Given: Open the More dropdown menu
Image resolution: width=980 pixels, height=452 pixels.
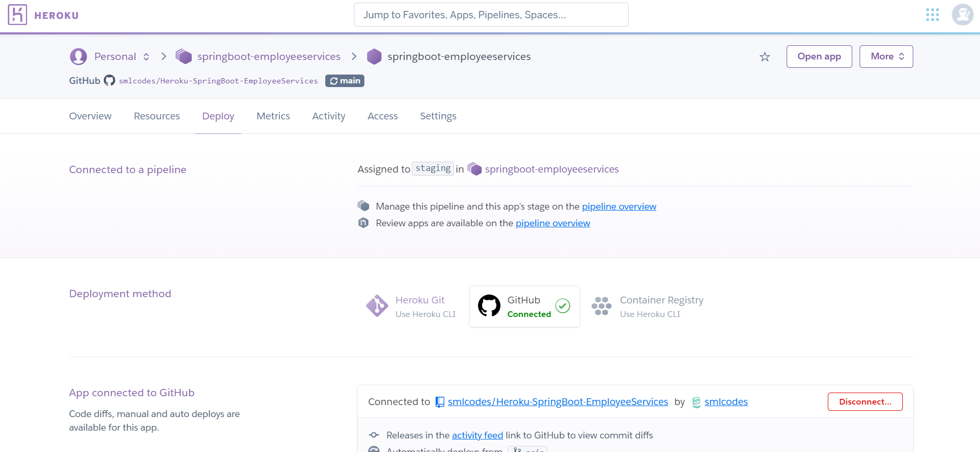Looking at the screenshot, I should tap(886, 56).
